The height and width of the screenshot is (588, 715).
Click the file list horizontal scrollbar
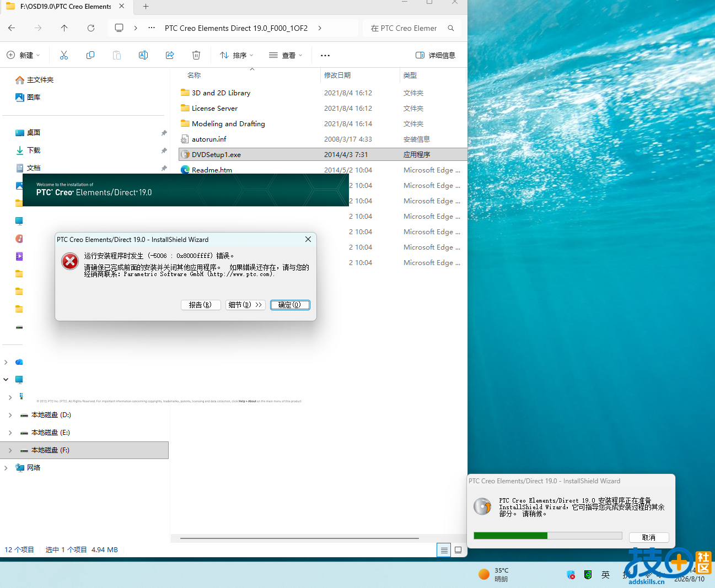coord(299,538)
